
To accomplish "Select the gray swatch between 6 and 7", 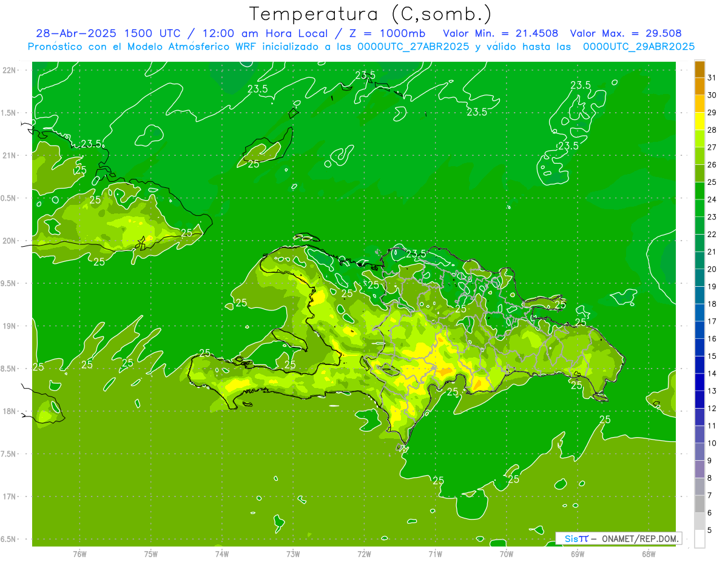I will [699, 504].
